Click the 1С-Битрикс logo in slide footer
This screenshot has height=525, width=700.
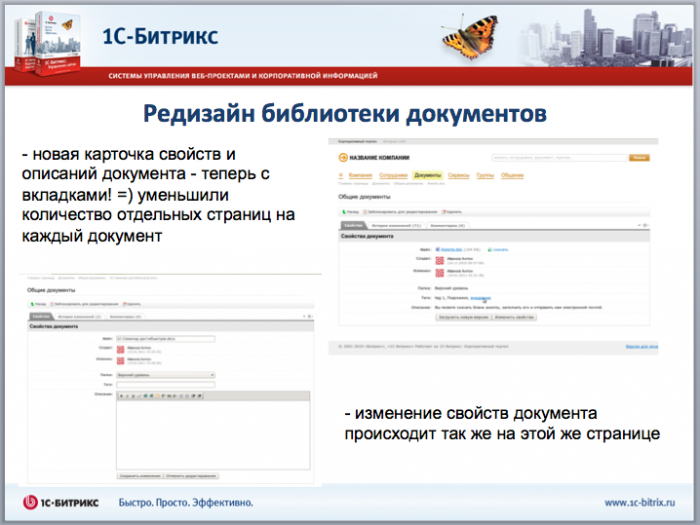(x=61, y=503)
